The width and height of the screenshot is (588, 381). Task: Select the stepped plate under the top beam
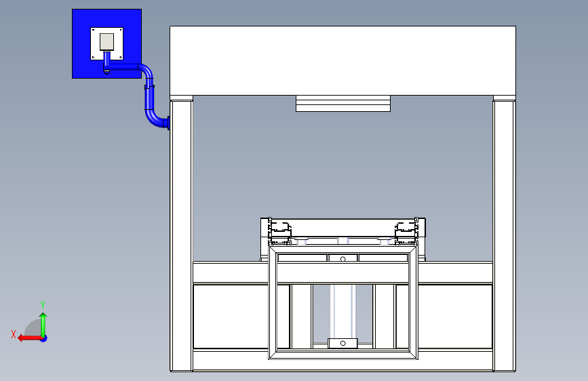tap(343, 104)
